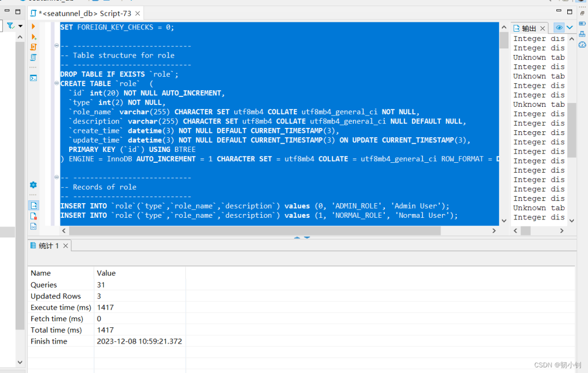Click the navigator filter funnel icon
This screenshot has height=373, width=588.
click(x=10, y=26)
